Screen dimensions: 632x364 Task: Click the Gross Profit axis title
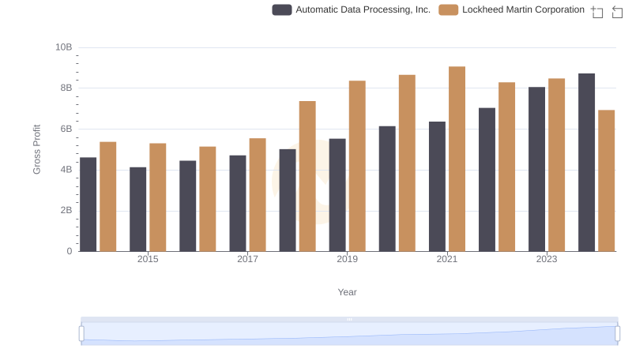[x=36, y=149]
